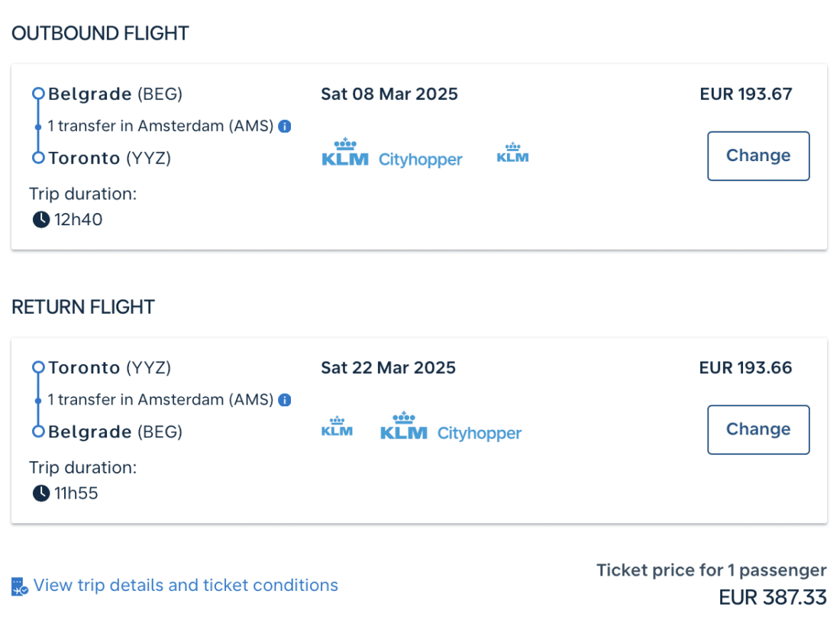Viewport: 840px width, 623px height.
Task: Click KLM Cityhopper logo on outbound flight
Action: pos(392,153)
